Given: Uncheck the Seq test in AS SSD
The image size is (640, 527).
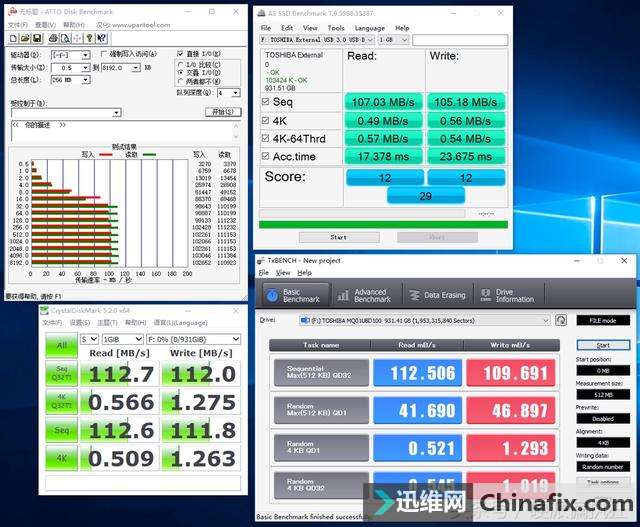Looking at the screenshot, I should coord(265,101).
